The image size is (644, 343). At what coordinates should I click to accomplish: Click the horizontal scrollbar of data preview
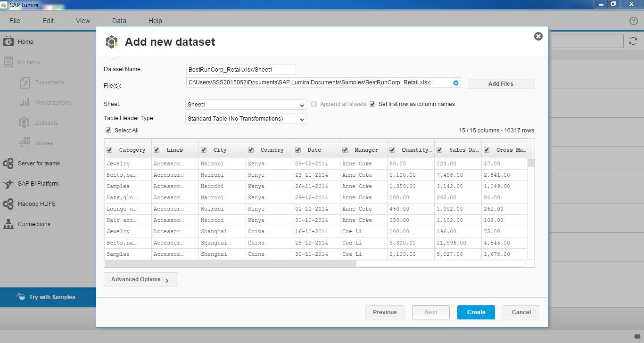point(230,263)
